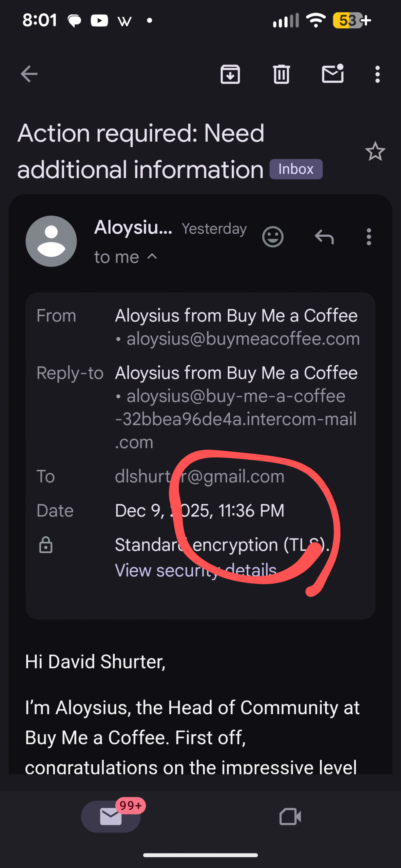The image size is (401, 868).
Task: Tap the email subject heading
Action: coord(141,151)
